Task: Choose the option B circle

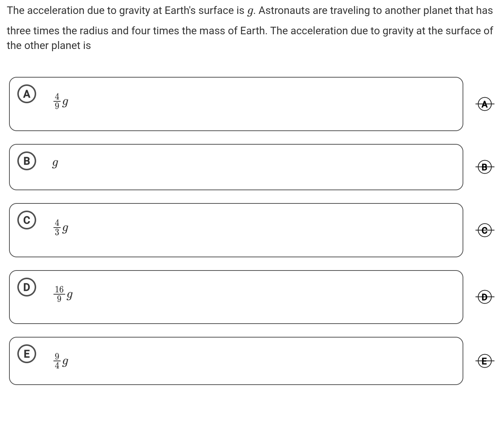Action: click(x=27, y=161)
